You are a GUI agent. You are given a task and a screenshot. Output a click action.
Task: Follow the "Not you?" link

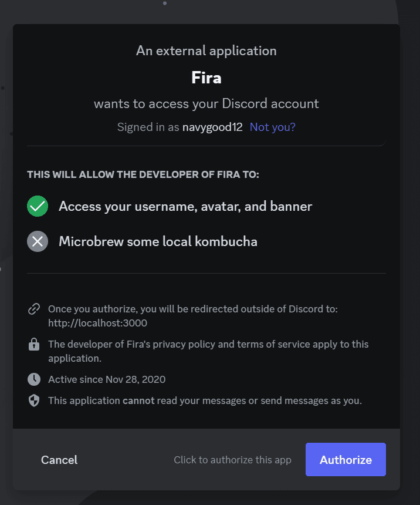[272, 127]
